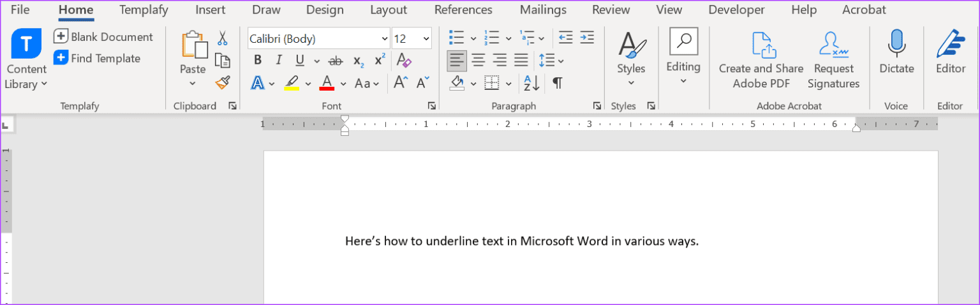Click the Styles gallery icon

(x=632, y=45)
